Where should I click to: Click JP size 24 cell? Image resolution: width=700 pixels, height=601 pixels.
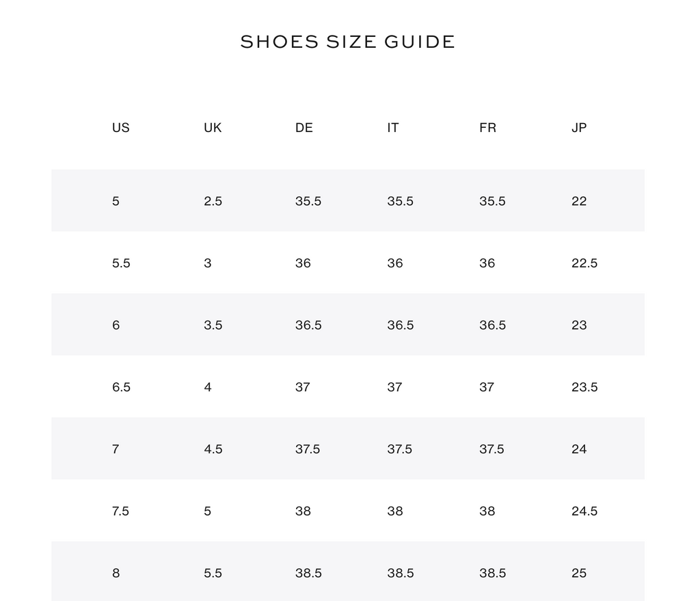pyautogui.click(x=579, y=449)
